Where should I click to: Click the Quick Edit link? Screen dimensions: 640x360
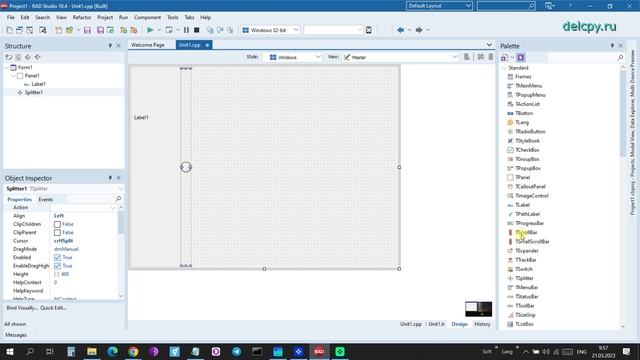(53, 308)
